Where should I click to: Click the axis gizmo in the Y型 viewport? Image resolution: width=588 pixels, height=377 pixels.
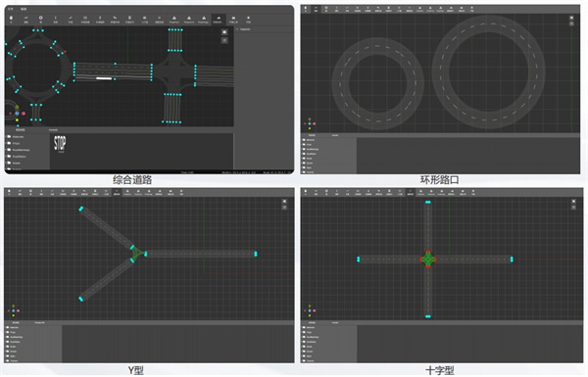pos(13,310)
